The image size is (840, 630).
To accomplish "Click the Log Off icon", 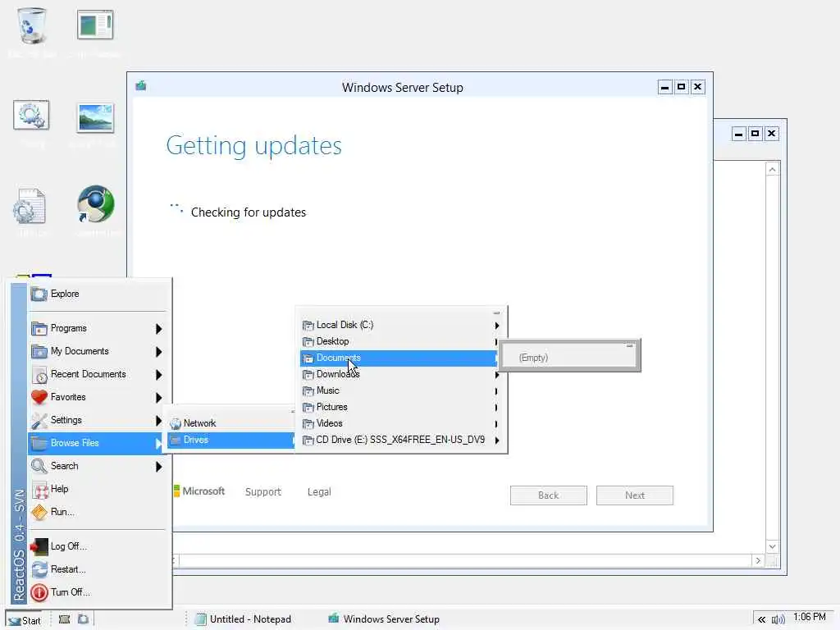I will click(39, 546).
